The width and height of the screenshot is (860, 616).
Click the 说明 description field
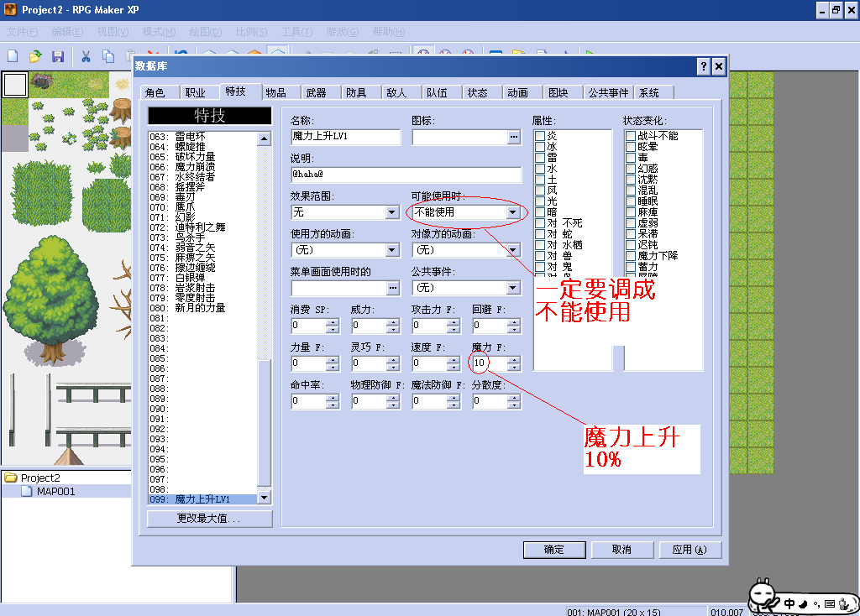click(x=406, y=175)
